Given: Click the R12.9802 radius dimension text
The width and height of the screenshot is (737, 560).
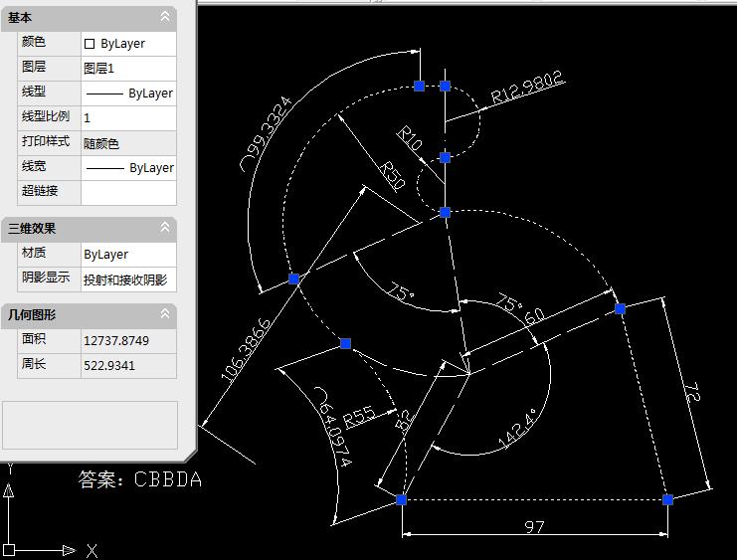Looking at the screenshot, I should 526,87.
